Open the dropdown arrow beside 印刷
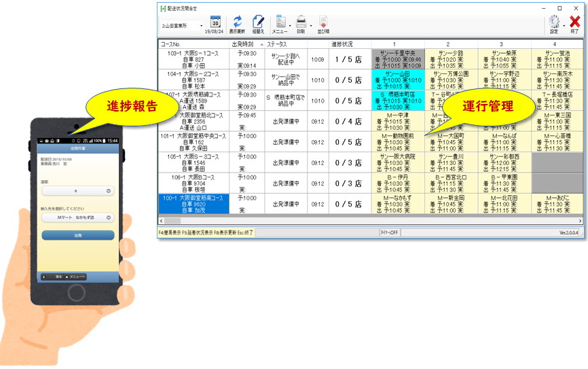The height and width of the screenshot is (369, 588). 312,26
